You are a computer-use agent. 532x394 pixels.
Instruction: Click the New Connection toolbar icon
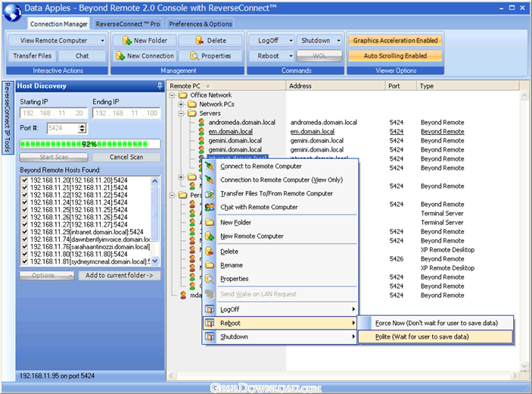120,56
